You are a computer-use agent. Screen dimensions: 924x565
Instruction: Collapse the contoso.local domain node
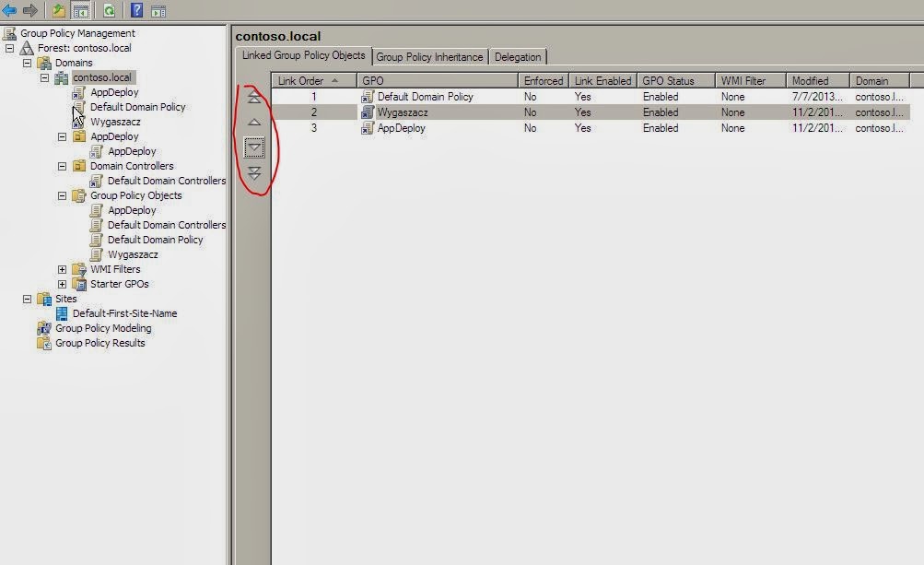click(x=45, y=77)
